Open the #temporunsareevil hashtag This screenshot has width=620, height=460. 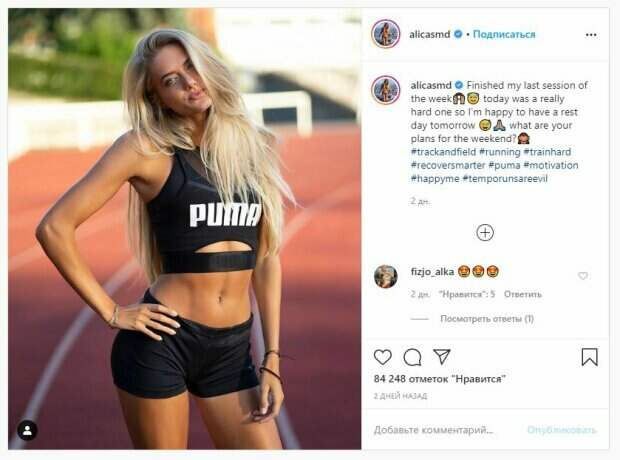pos(505,179)
